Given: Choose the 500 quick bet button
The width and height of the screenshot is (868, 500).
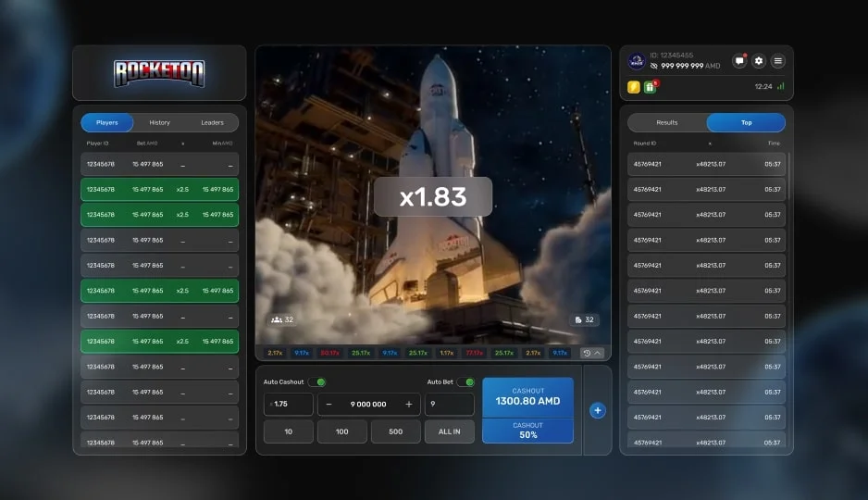Looking at the screenshot, I should tap(396, 431).
